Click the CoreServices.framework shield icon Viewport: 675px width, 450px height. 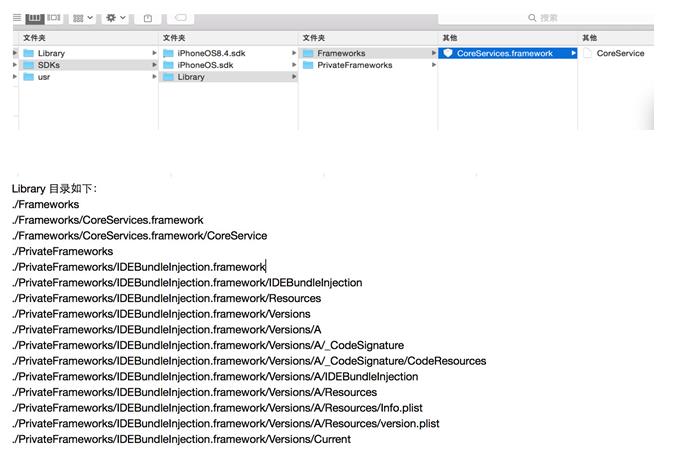point(448,53)
